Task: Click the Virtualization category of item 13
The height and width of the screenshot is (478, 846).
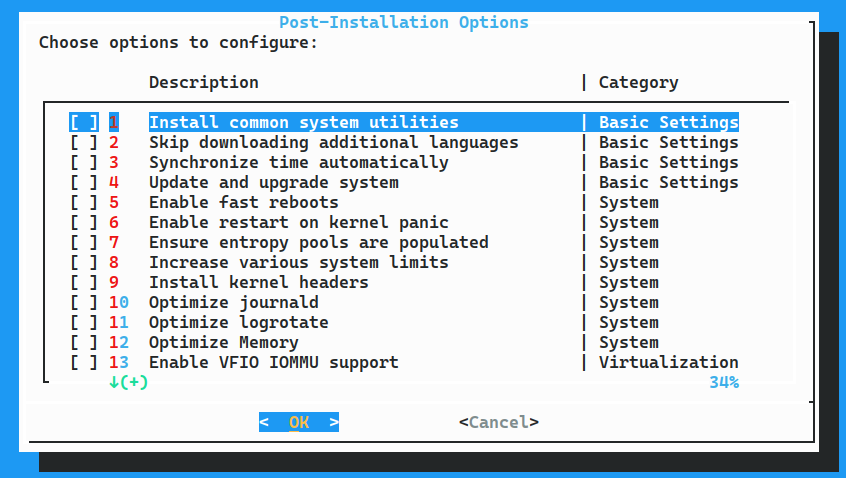Action: click(x=669, y=362)
